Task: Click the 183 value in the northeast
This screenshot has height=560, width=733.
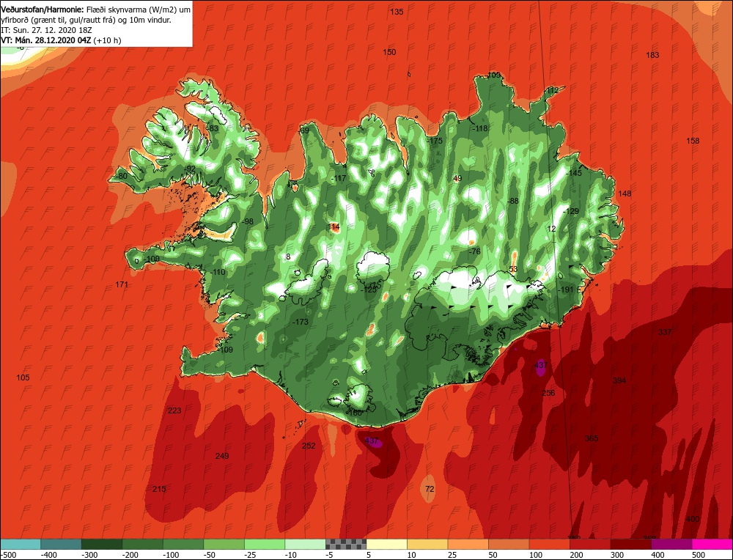Action: [652, 55]
